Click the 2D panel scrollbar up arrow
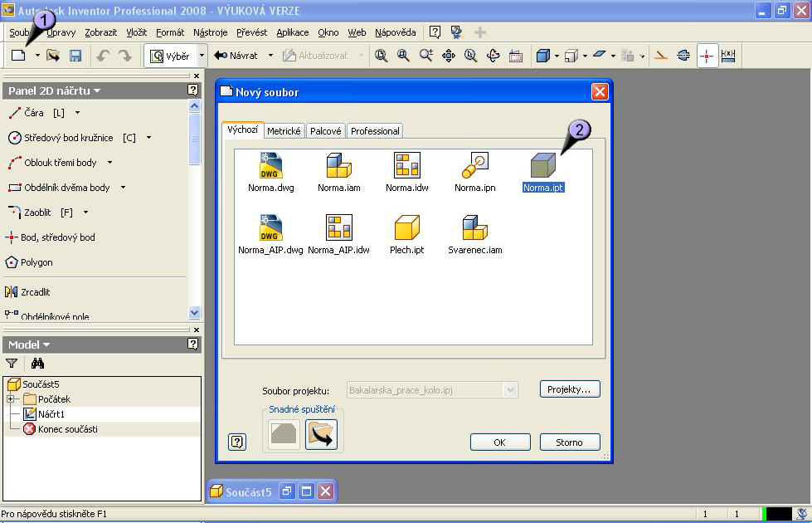Image resolution: width=812 pixels, height=523 pixels. 195,106
